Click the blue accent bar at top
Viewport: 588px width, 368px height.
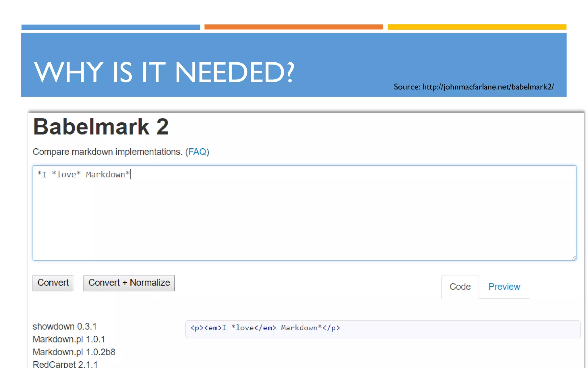111,27
